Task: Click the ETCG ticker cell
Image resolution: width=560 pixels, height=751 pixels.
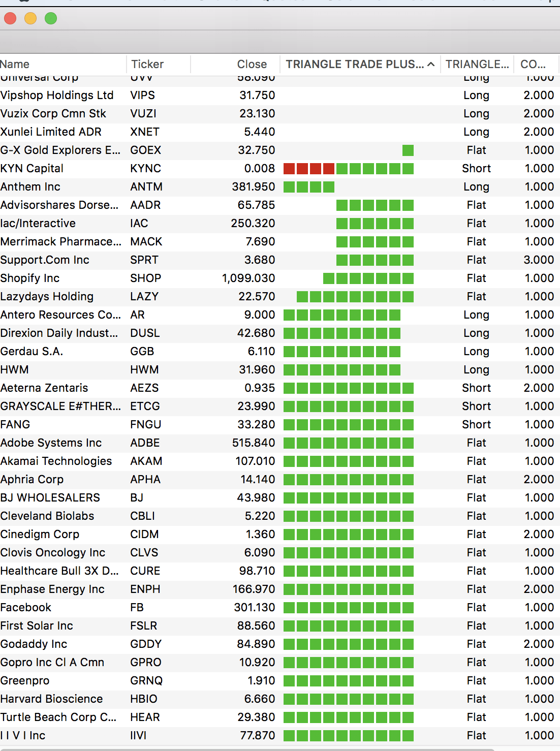Action: 145,406
